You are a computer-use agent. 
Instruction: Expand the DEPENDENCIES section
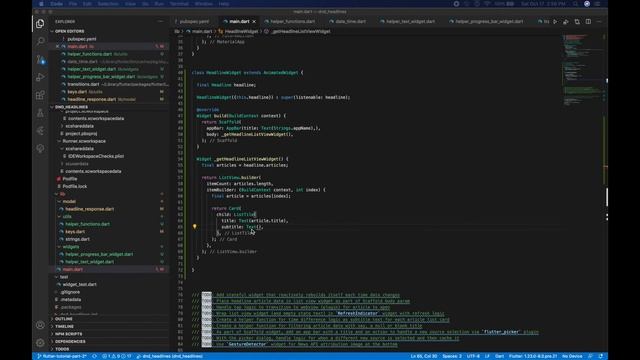coord(70,342)
